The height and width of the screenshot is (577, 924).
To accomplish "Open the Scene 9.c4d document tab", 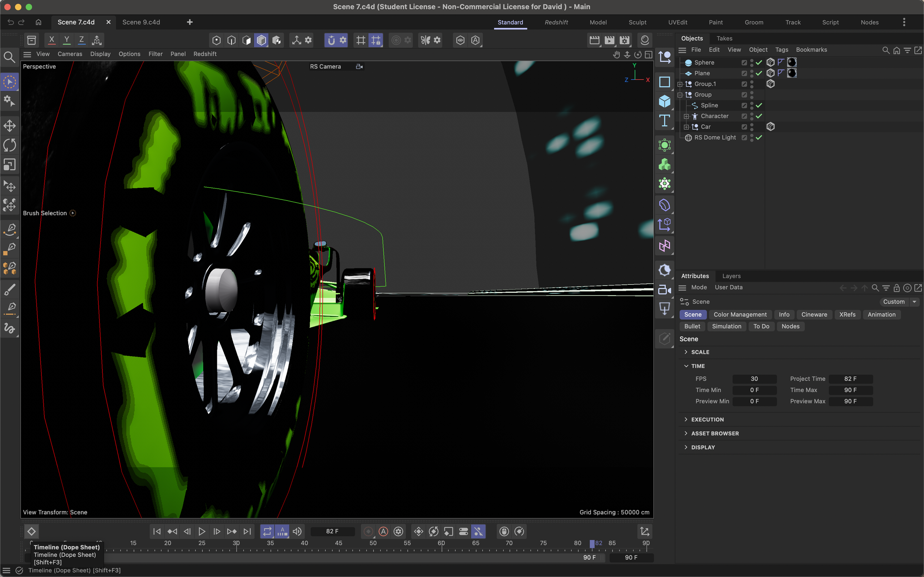I will (x=141, y=22).
